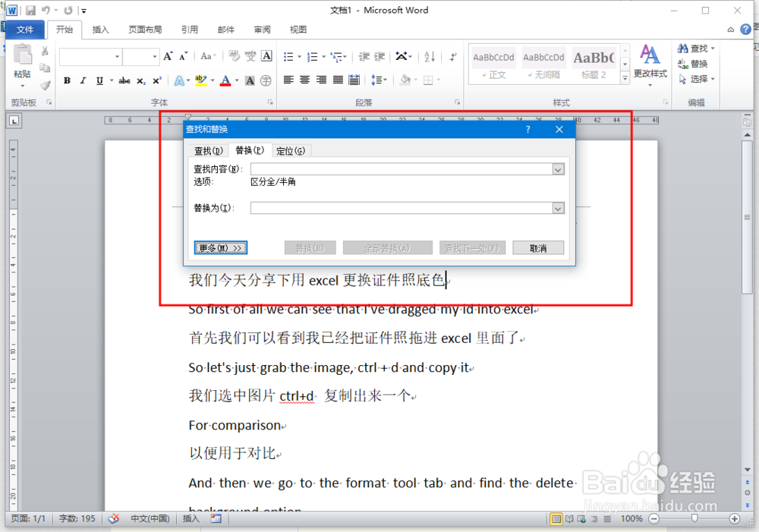Open the font name combo box
Screen dimensions: 759x532
(90, 57)
